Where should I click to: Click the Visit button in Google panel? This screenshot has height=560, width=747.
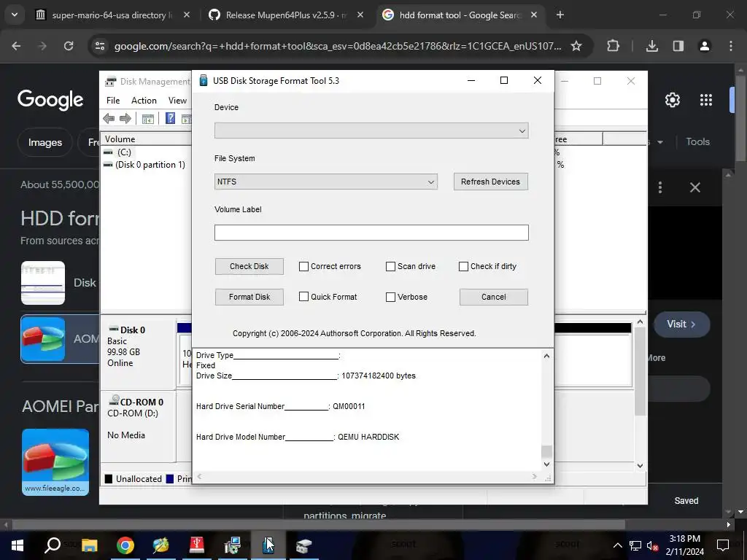[681, 324]
